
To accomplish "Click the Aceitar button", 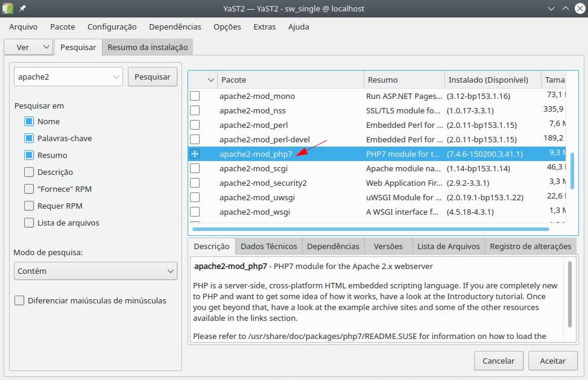I will [552, 361].
